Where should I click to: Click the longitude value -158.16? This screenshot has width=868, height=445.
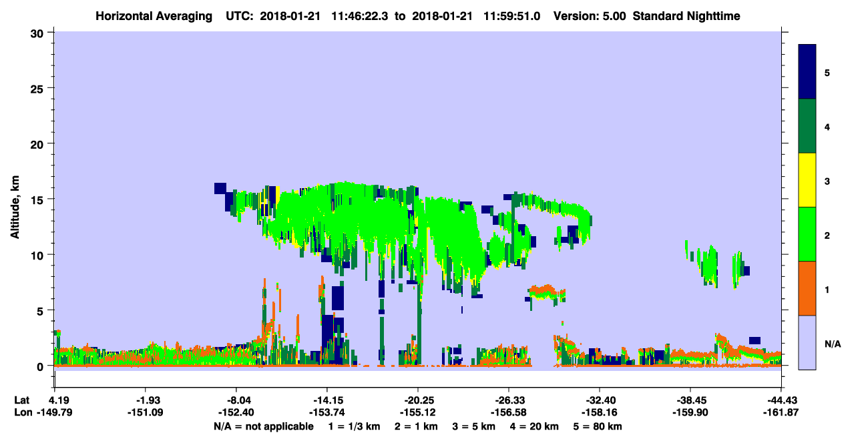599,413
